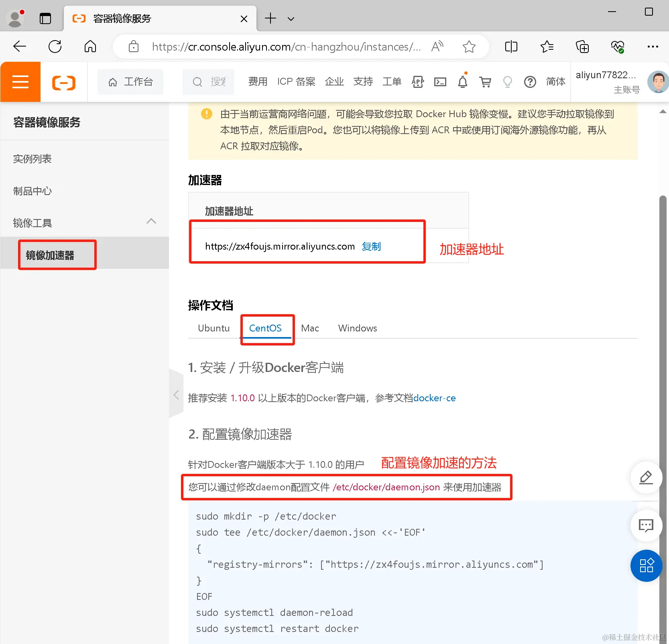669x644 pixels.
Task: Open the 费用 menu
Action: (258, 82)
